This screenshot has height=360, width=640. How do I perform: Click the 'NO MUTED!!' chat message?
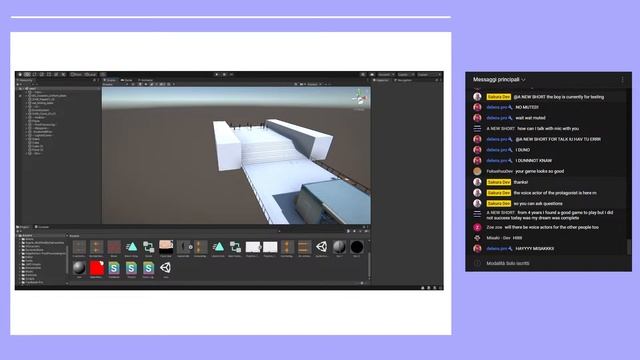pos(527,107)
